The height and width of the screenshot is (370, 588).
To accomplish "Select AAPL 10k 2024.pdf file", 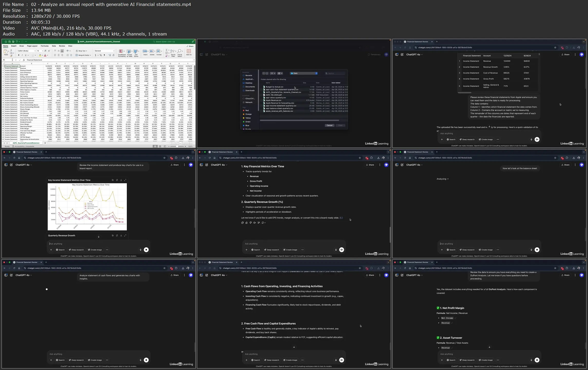I will pyautogui.click(x=273, y=95).
